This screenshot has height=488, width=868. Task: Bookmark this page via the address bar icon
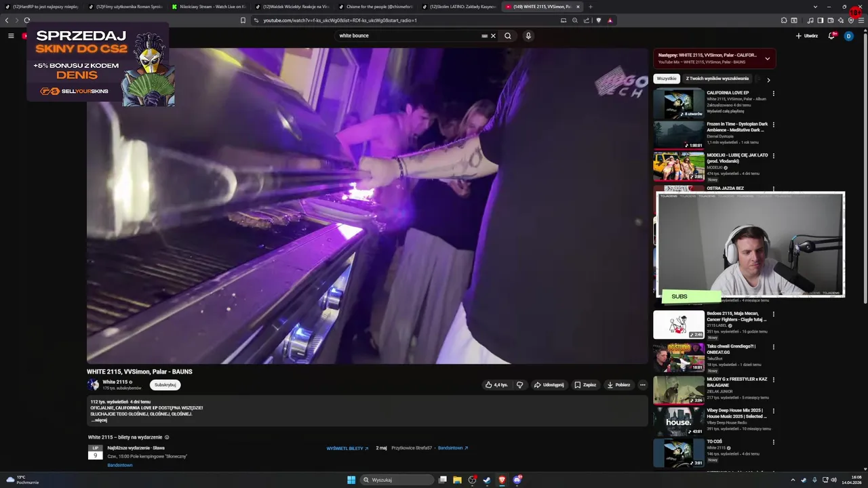(243, 20)
